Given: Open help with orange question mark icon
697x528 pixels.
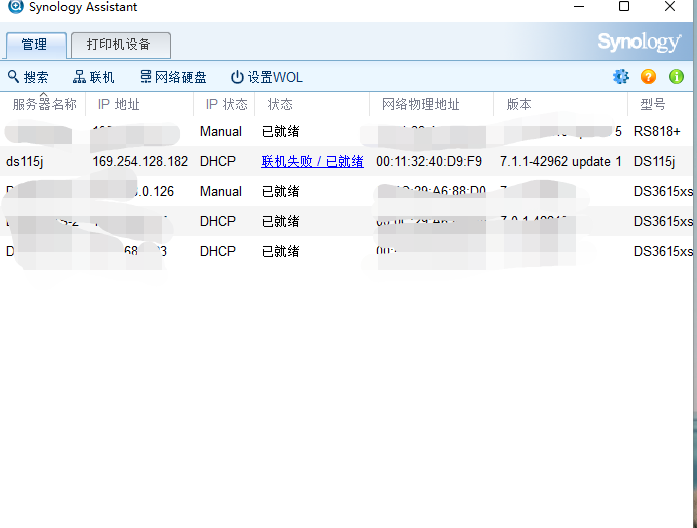Looking at the screenshot, I should [648, 76].
